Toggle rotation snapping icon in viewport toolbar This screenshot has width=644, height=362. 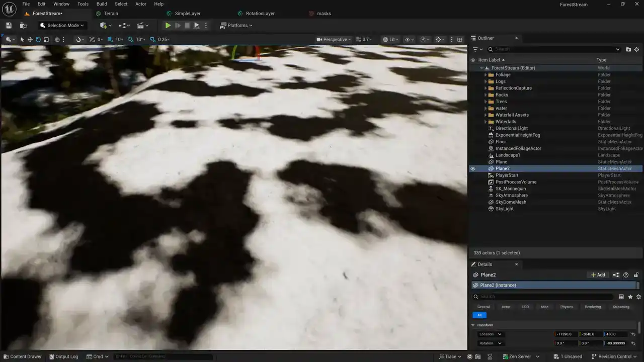point(131,40)
